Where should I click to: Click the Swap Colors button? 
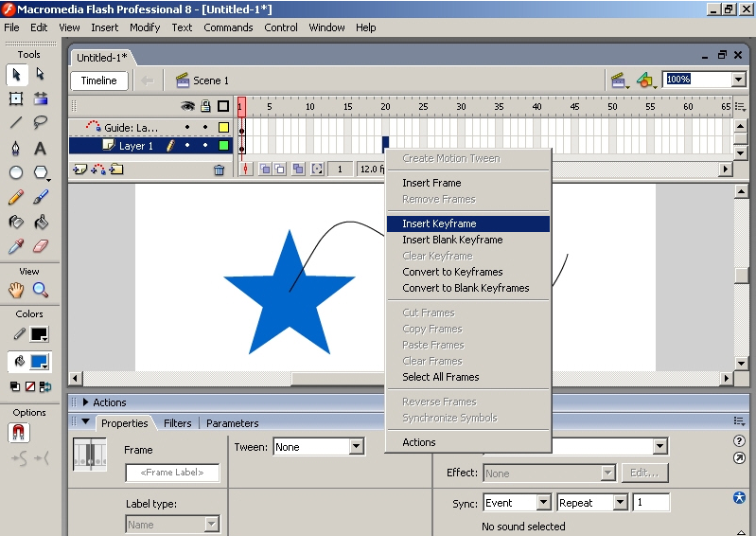click(45, 386)
